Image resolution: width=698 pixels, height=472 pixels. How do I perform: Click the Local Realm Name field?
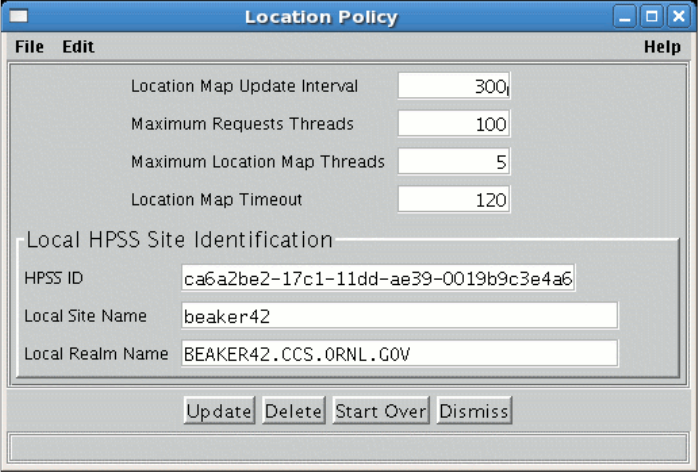[399, 354]
